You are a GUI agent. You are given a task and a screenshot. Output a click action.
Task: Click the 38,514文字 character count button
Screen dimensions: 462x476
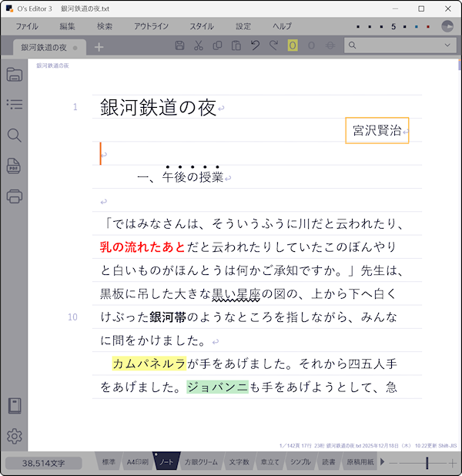click(x=45, y=463)
